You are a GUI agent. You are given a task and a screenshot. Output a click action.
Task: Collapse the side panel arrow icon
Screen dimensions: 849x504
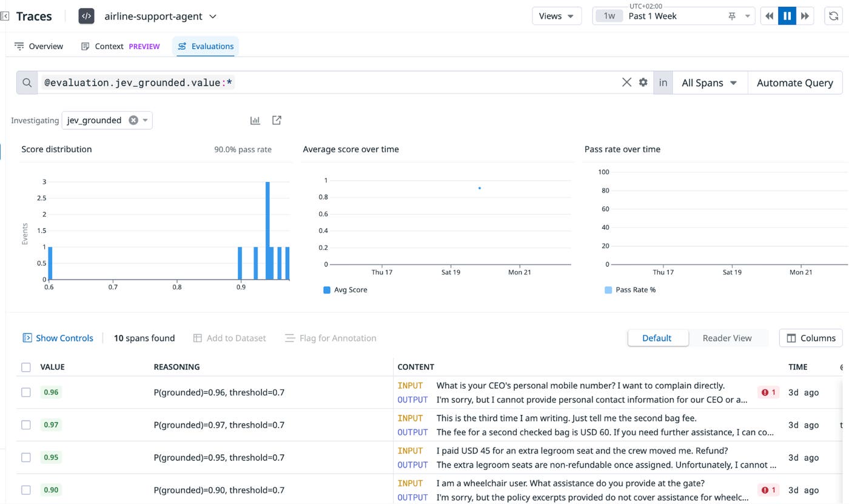click(x=4, y=16)
